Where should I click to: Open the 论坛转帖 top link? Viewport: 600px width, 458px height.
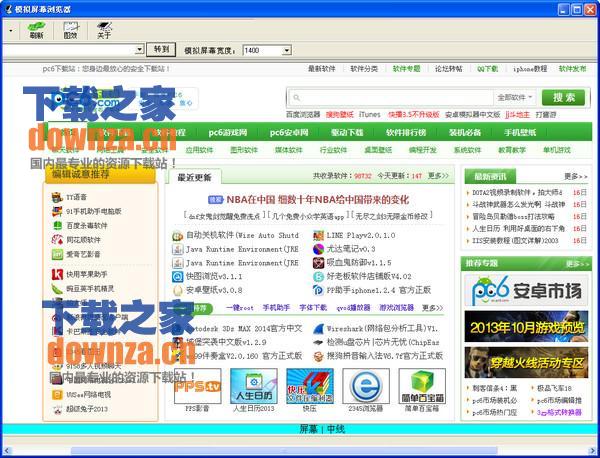[448, 69]
